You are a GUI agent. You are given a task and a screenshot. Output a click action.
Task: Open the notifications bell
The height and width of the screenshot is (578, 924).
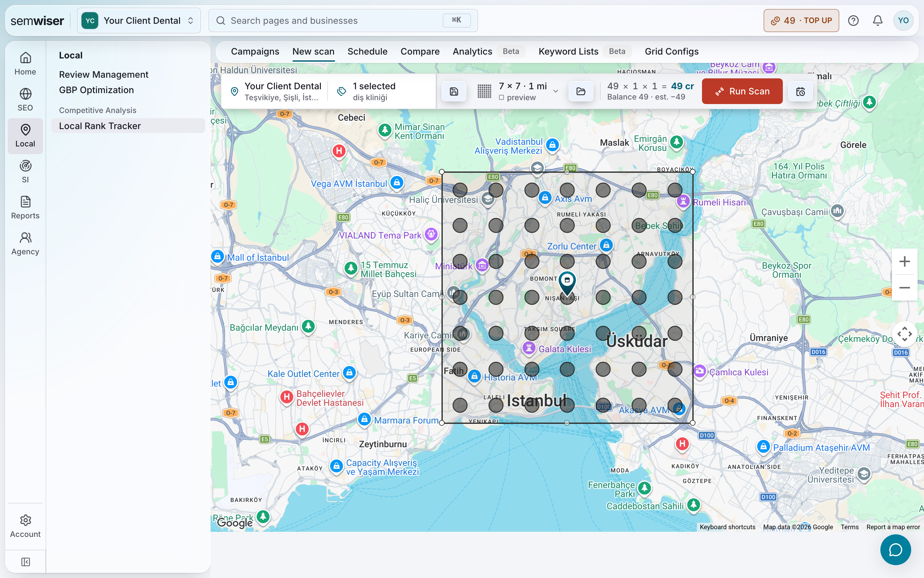pyautogui.click(x=877, y=21)
